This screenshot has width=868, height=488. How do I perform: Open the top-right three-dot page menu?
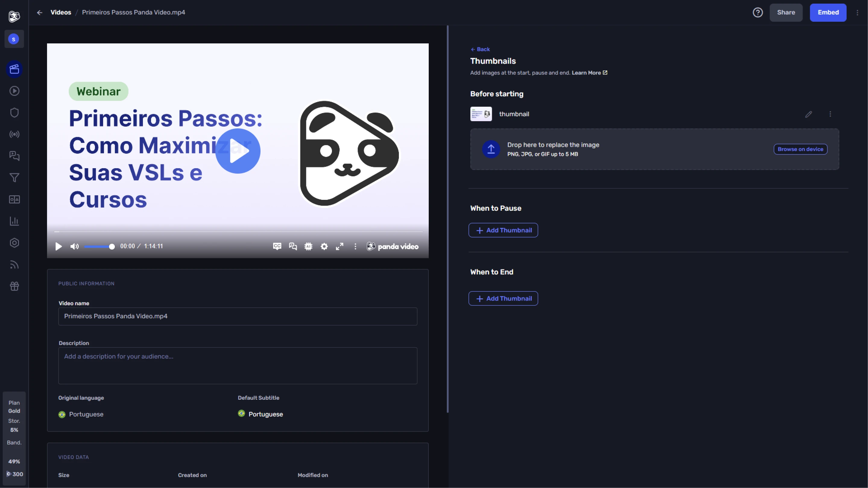click(857, 12)
